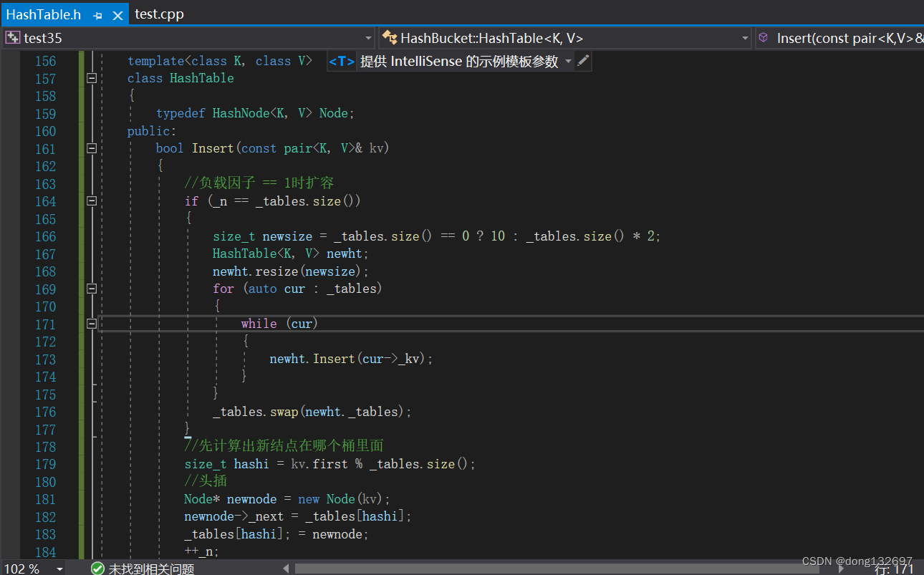
Task: Click the horizontal scrollbar thumb
Action: pyautogui.click(x=557, y=569)
